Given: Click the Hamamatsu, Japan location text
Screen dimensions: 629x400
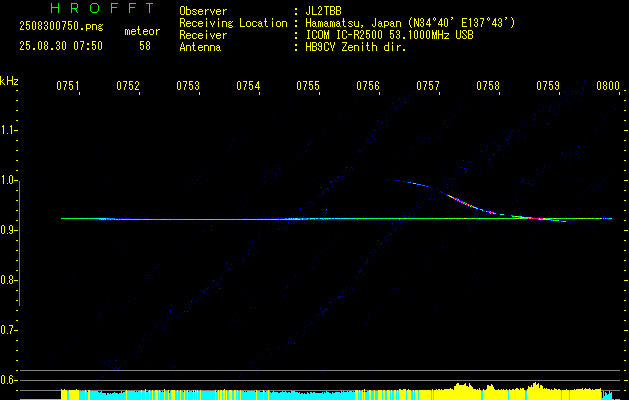Looking at the screenshot, I should click(x=410, y=23).
